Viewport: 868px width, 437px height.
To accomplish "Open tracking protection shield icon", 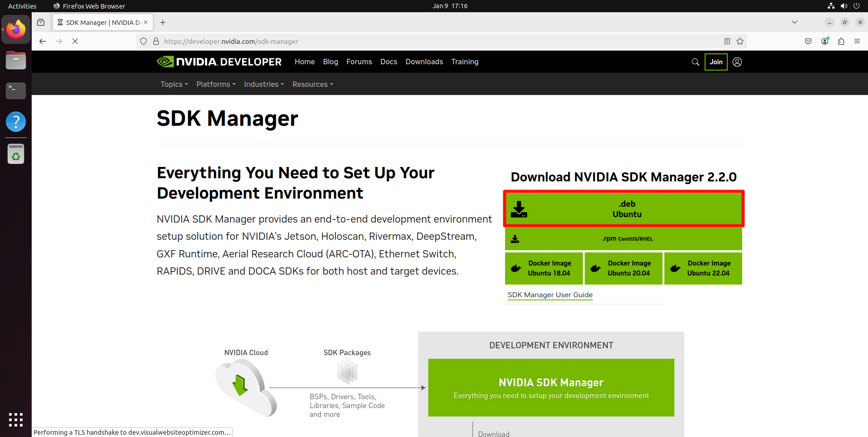I will pos(143,41).
